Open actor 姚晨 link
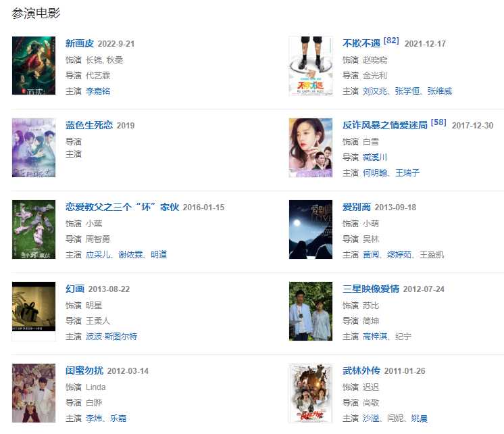 pyautogui.click(x=420, y=418)
